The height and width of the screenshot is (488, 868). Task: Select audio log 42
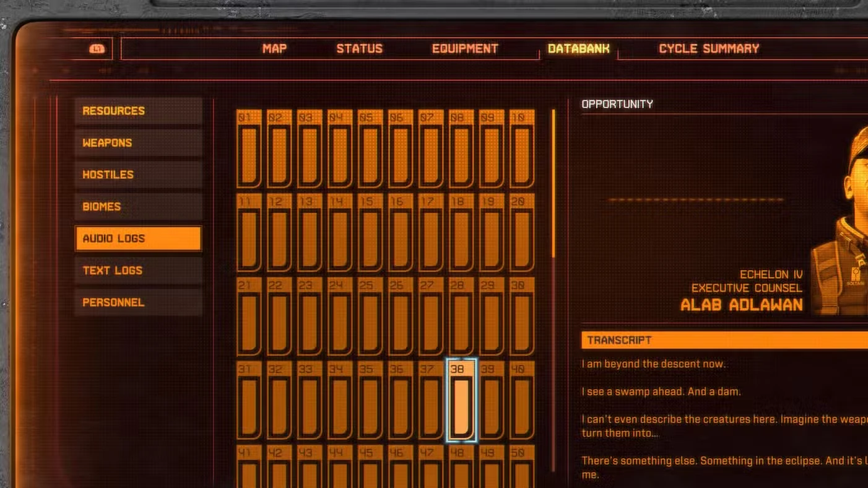(279, 466)
